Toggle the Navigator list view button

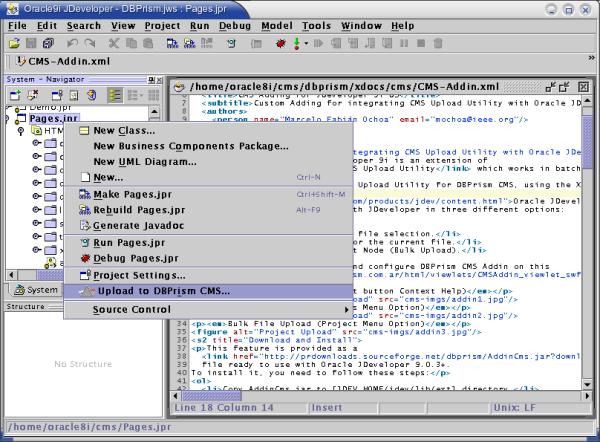[x=115, y=95]
